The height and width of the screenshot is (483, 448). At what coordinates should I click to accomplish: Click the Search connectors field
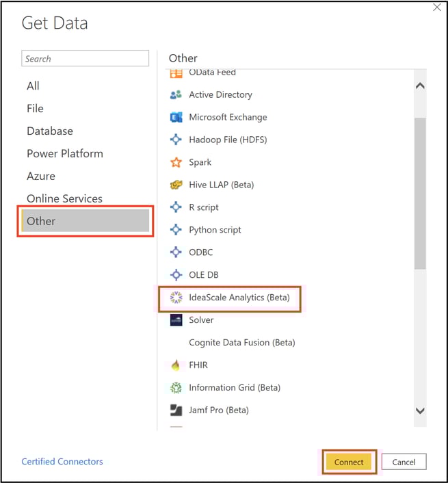85,58
